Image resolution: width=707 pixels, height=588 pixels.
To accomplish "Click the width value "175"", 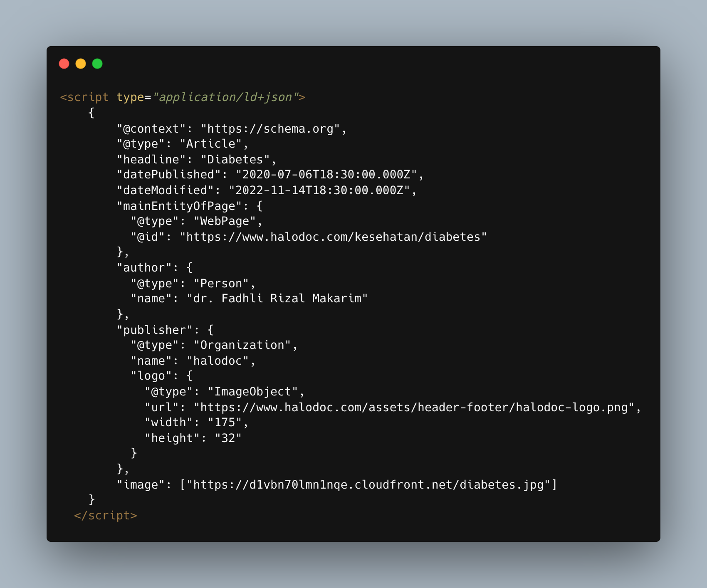I will point(225,422).
